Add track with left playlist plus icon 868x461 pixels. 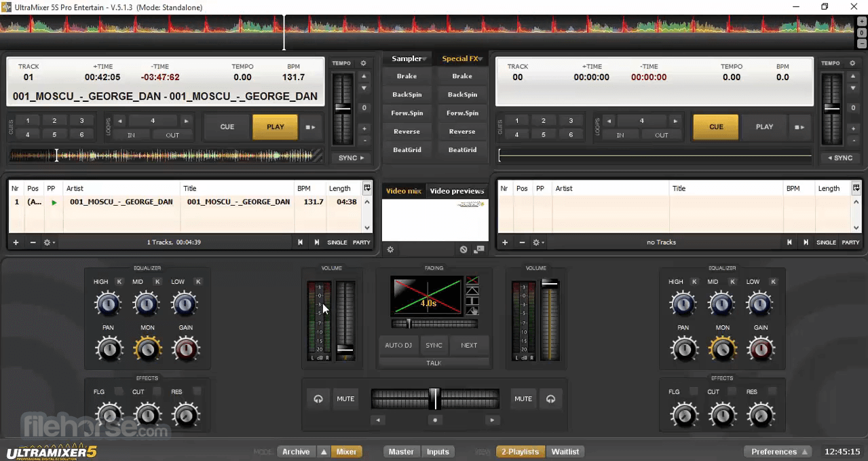[16, 242]
